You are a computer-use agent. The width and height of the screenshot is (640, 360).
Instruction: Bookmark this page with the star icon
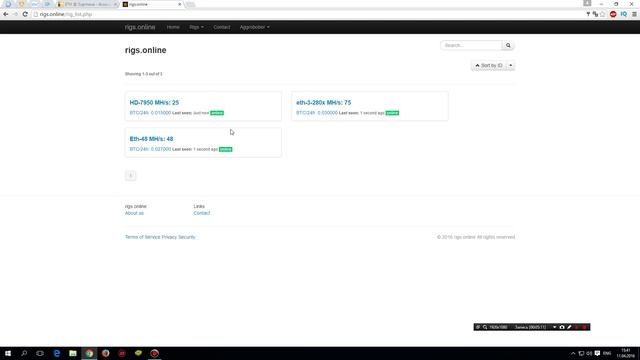(x=603, y=14)
